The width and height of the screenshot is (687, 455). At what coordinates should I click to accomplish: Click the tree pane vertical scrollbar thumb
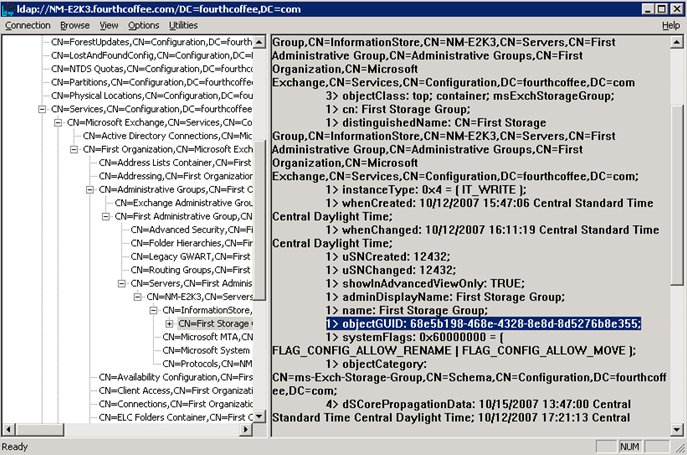(x=259, y=221)
